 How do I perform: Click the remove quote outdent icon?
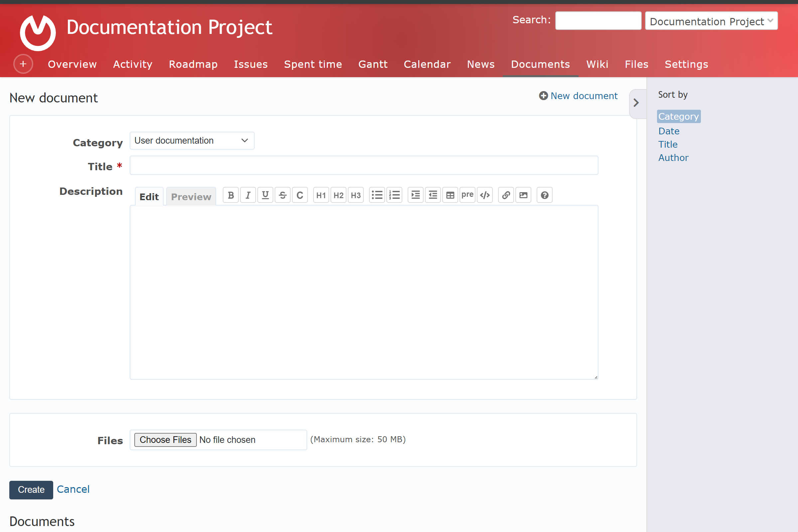tap(433, 195)
